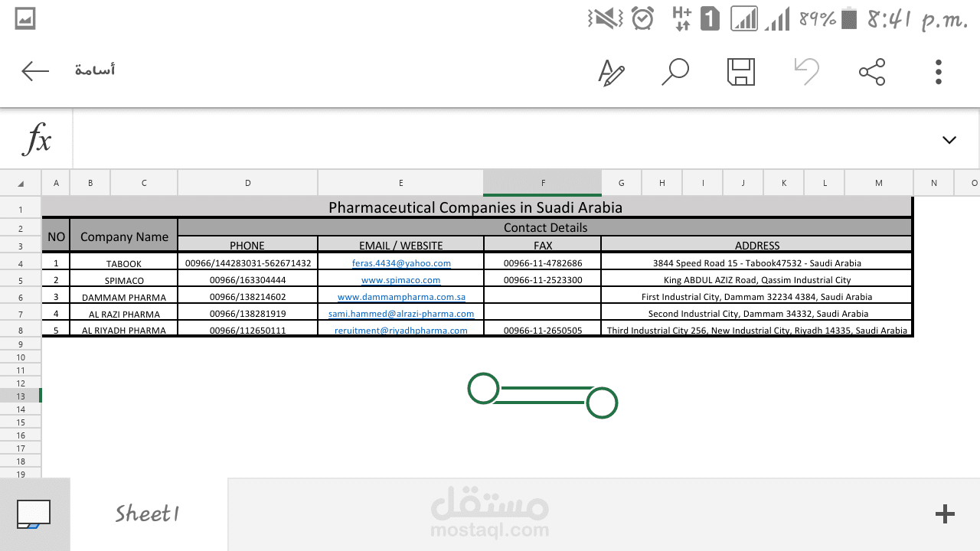The image size is (980, 551).
Task: Select row 13 header
Action: click(x=21, y=396)
